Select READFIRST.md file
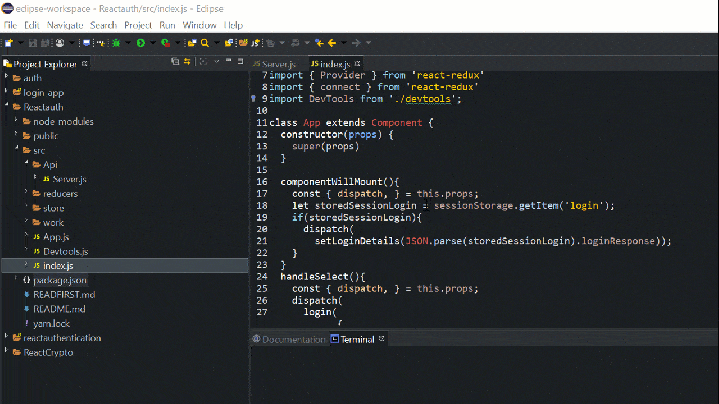This screenshot has height=404, width=719. pyautogui.click(x=64, y=295)
